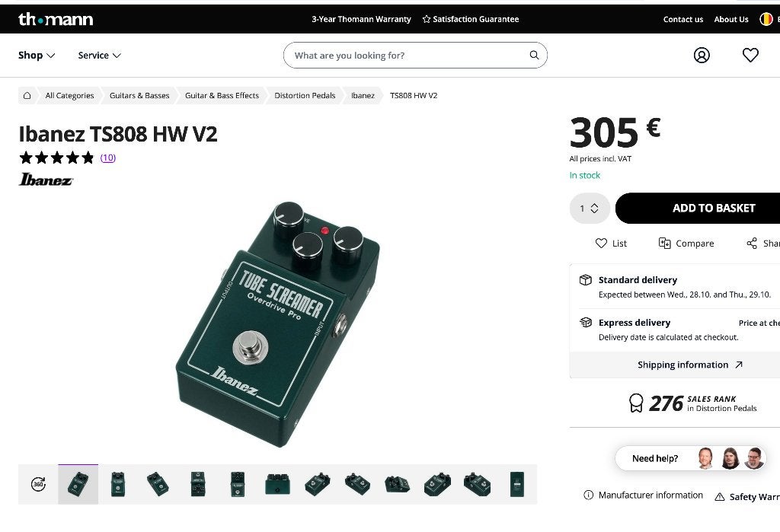Viewport: 780px width, 532px height.
Task: Select the tenth pedal thumbnail
Action: (x=437, y=484)
